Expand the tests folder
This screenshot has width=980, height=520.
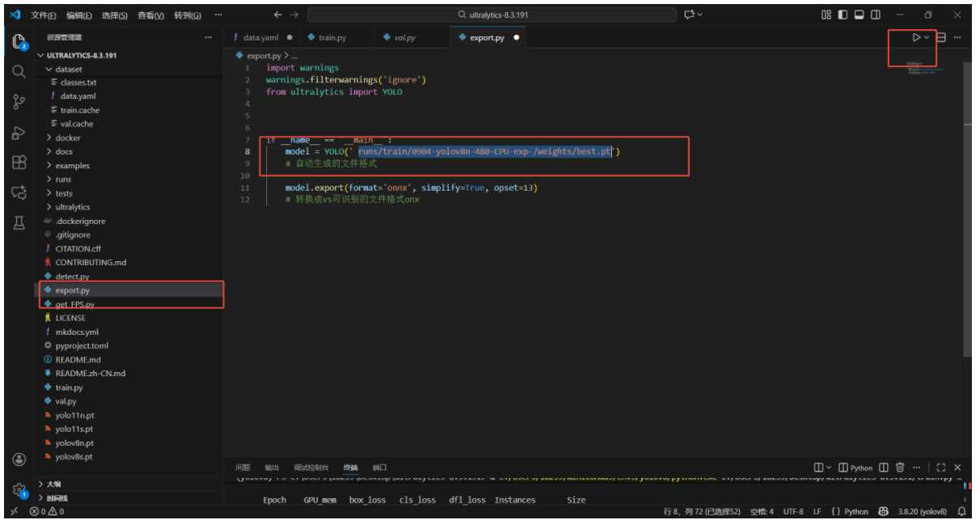click(129, 193)
